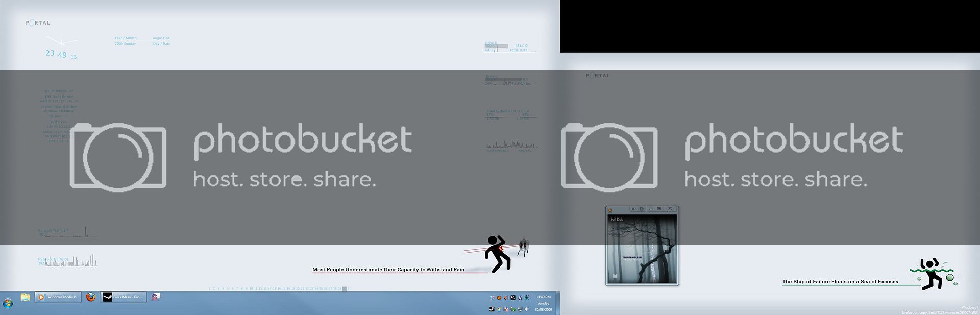Viewport: 980px width, 315px height.
Task: Launch Firefox from the taskbar
Action: click(x=90, y=297)
